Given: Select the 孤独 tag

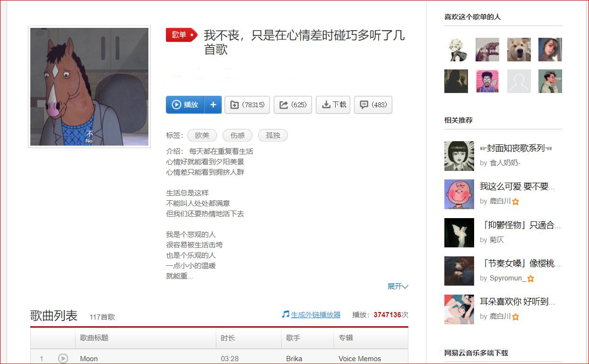Looking at the screenshot, I should click(x=273, y=135).
